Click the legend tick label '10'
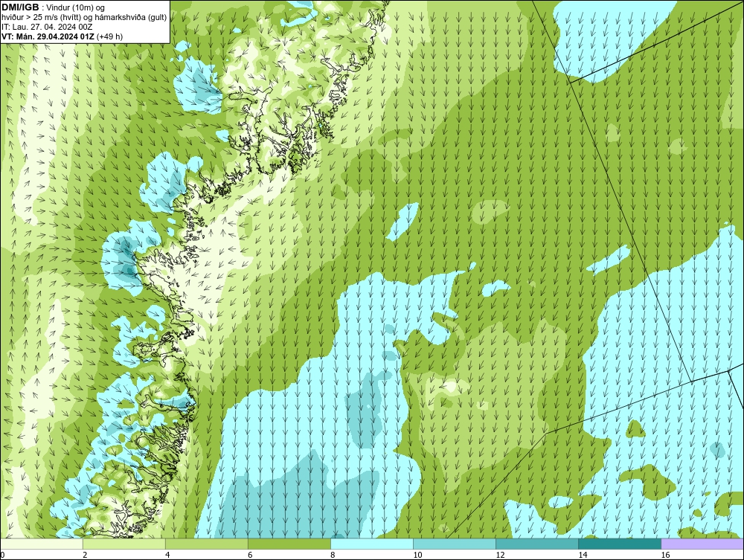 [x=417, y=555]
